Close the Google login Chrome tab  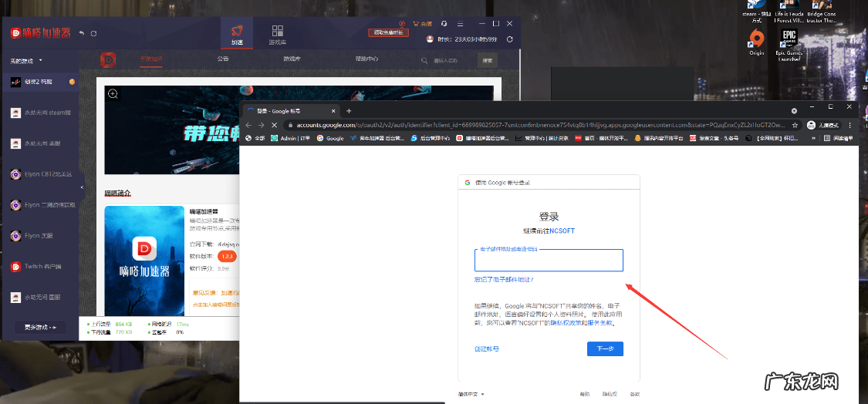[x=333, y=111]
